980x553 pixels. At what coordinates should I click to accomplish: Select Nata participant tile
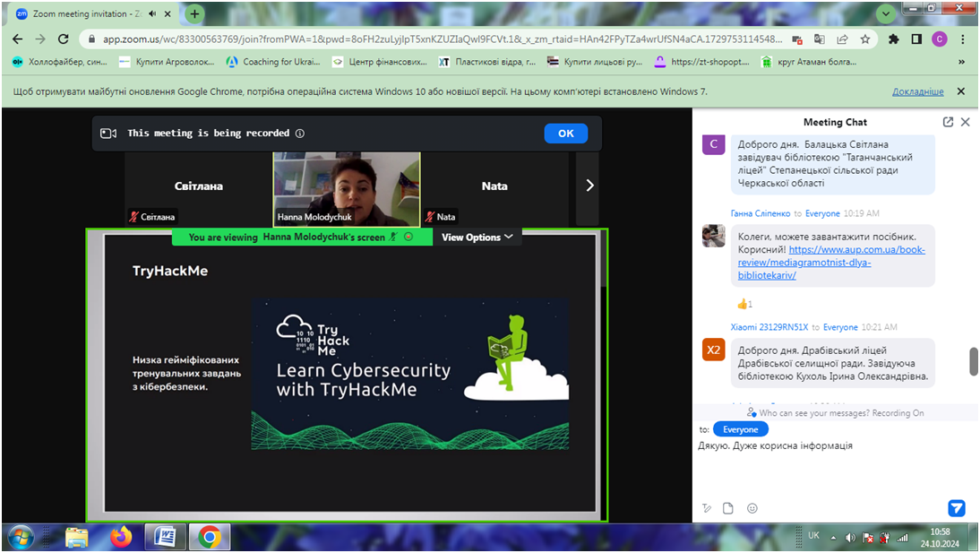click(495, 187)
